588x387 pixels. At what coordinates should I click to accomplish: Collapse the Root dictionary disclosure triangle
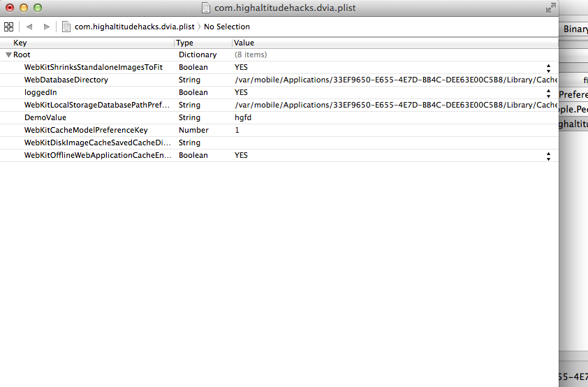8,54
